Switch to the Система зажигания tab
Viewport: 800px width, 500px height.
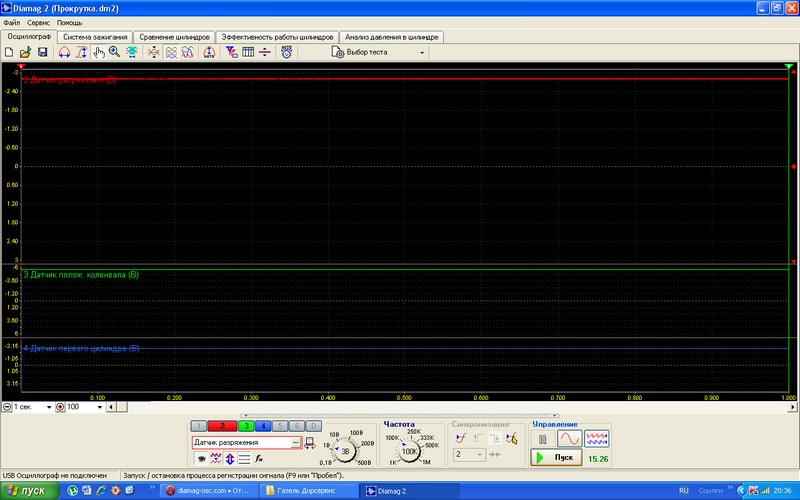tap(95, 37)
